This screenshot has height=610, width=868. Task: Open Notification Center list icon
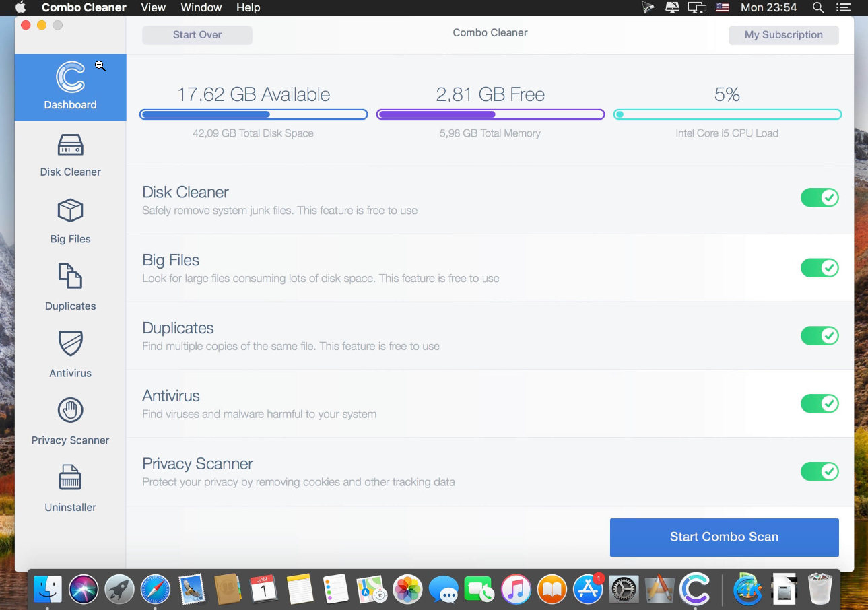pyautogui.click(x=843, y=7)
